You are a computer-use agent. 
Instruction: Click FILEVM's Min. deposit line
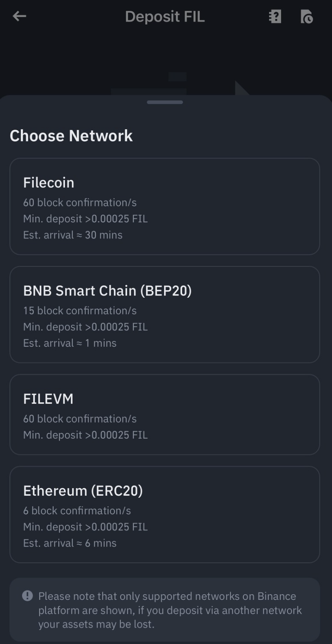(85, 435)
